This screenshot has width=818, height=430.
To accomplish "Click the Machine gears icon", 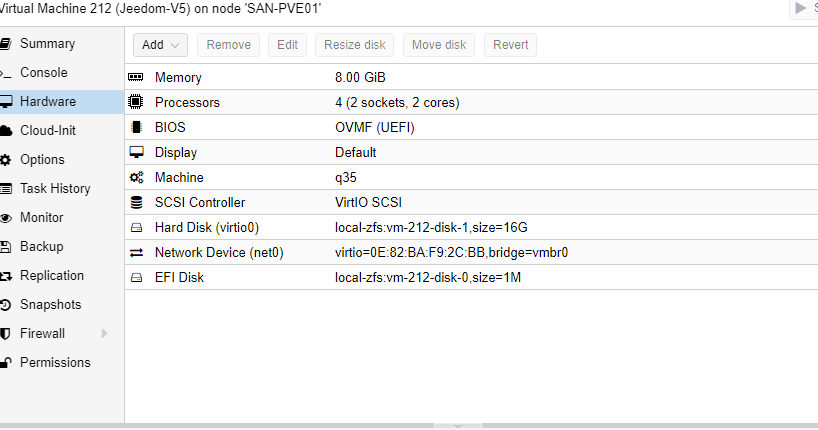I will click(137, 177).
